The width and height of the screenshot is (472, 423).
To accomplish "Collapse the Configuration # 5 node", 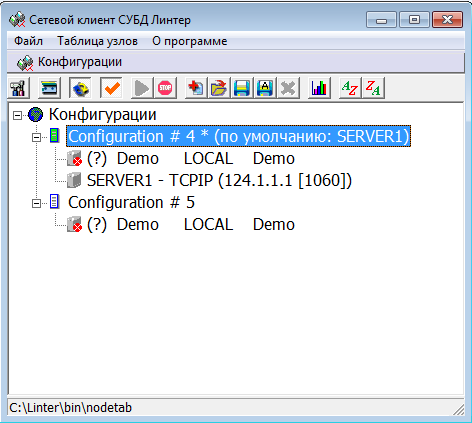I will coord(36,203).
